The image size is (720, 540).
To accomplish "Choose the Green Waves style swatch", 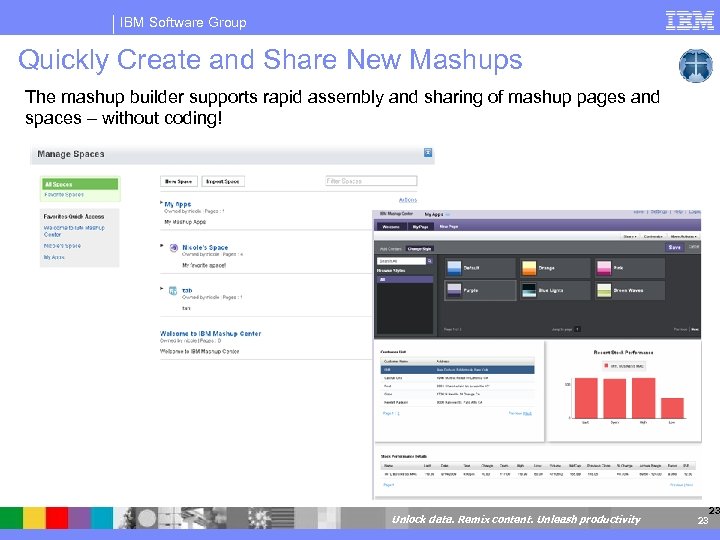I will 630,290.
